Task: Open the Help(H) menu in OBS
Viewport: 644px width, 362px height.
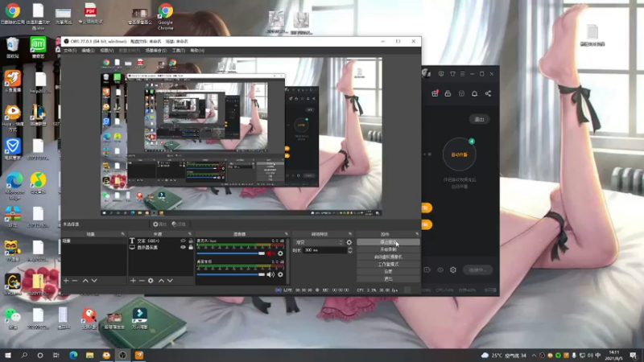Action: click(197, 51)
